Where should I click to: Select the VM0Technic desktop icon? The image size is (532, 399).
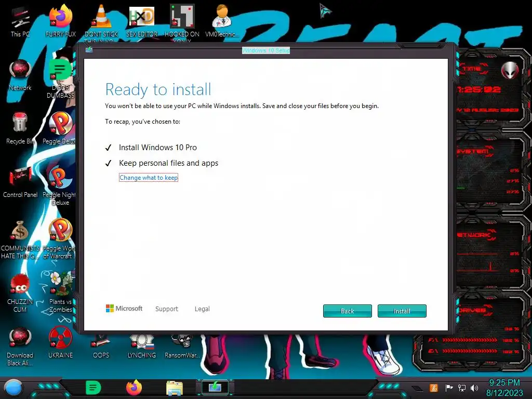coord(222,21)
